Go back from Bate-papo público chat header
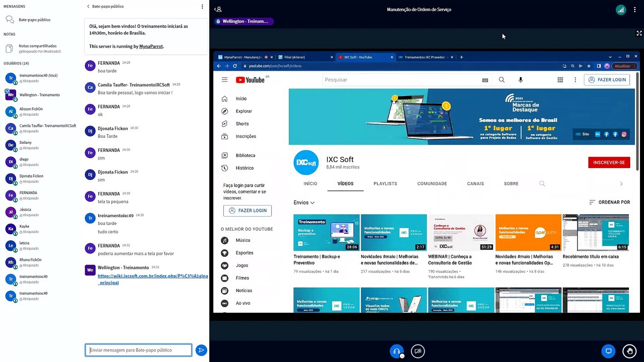 pos(105,7)
